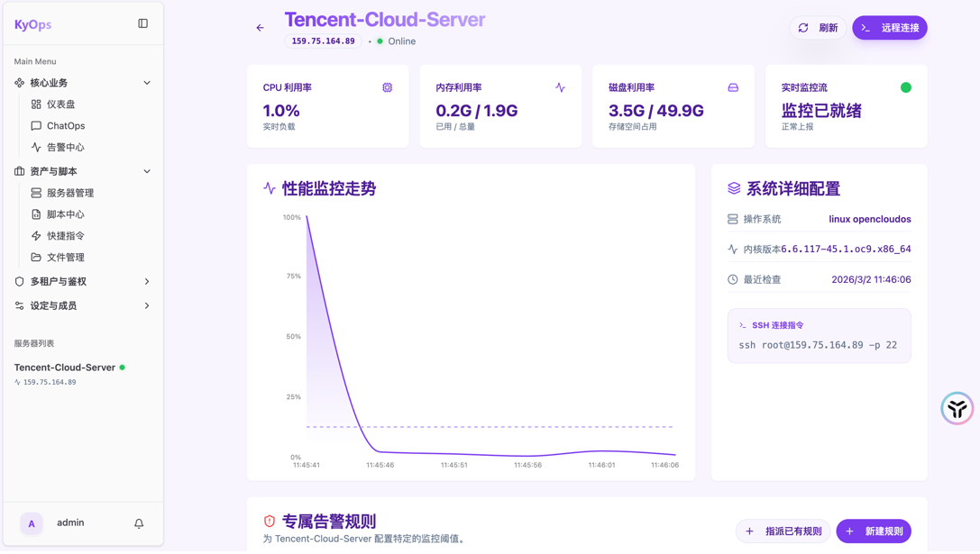The image size is (980, 554).
Task: Click the memory usage pulse icon
Action: tap(560, 87)
